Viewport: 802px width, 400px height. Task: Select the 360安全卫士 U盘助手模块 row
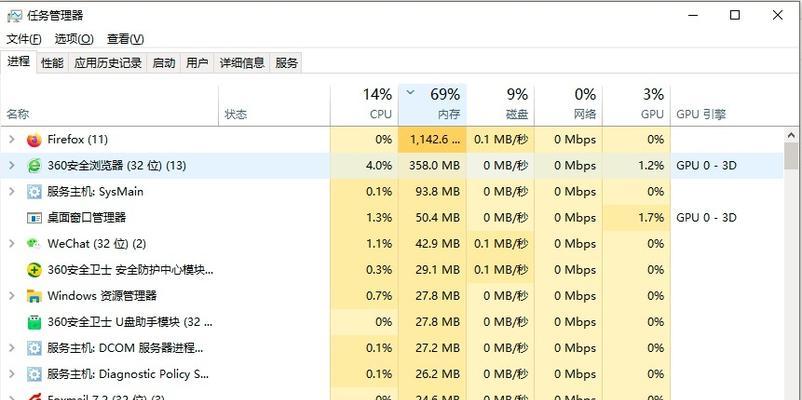coord(392,322)
